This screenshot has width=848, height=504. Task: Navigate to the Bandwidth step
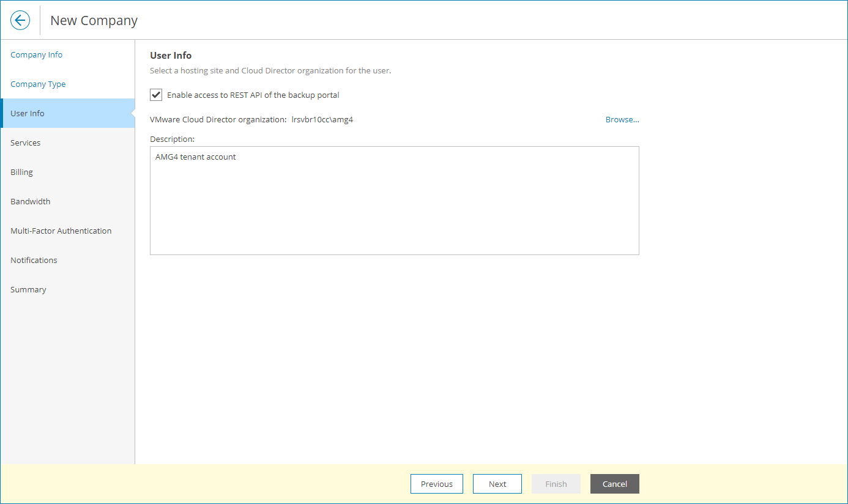30,201
